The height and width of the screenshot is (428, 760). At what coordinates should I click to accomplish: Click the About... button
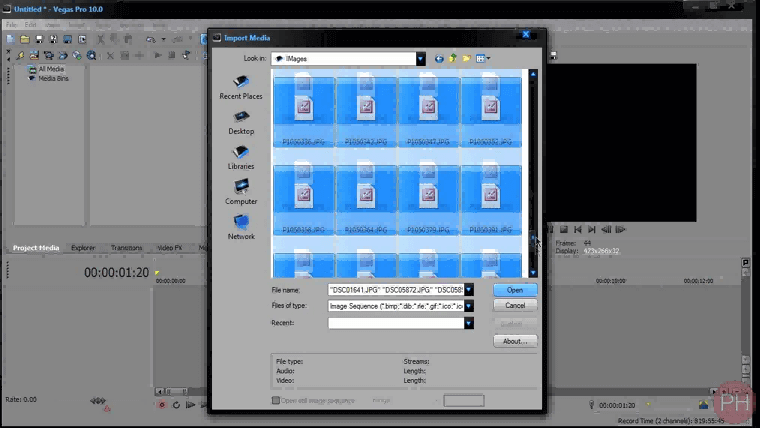(515, 341)
